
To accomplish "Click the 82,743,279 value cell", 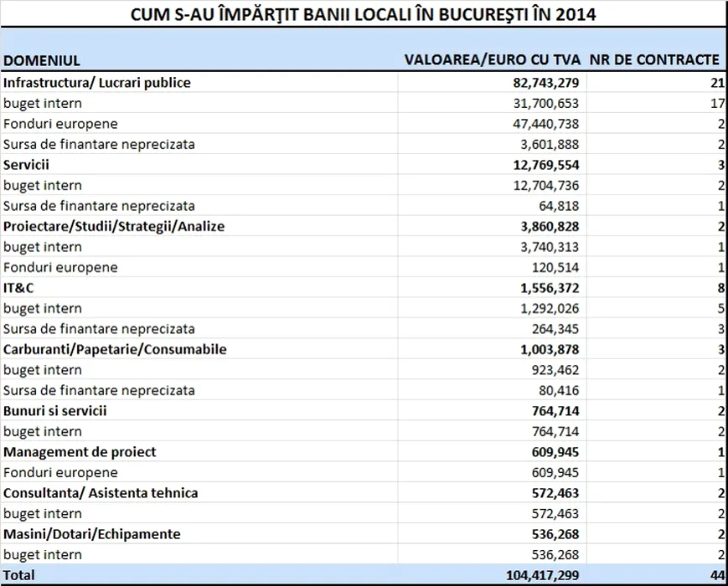I will [x=543, y=83].
